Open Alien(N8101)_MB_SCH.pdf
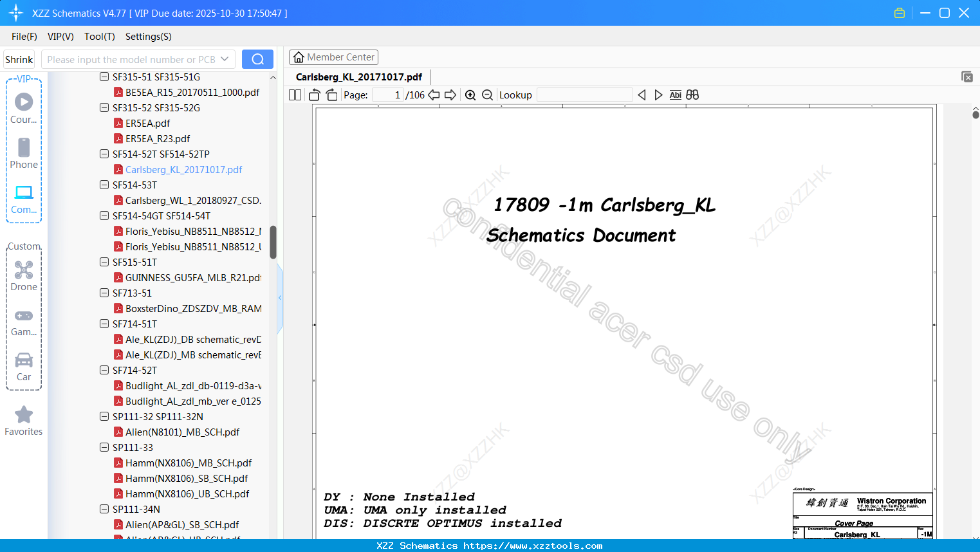The height and width of the screenshot is (552, 980). click(x=182, y=432)
